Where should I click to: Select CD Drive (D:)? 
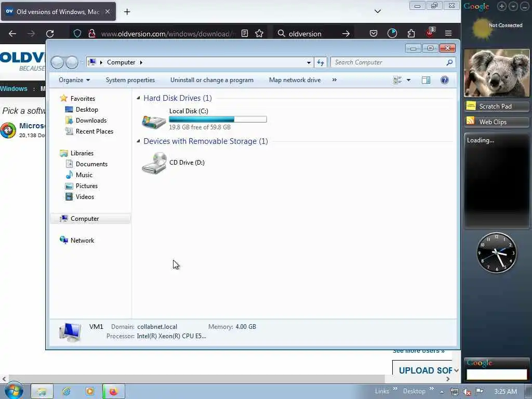pyautogui.click(x=174, y=163)
